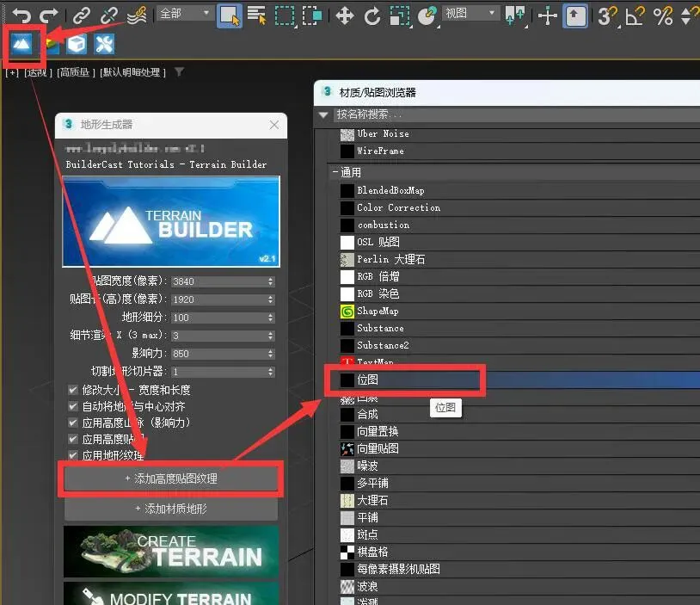Launch Terrain Builder mountain icon
The image size is (700, 605).
(x=21, y=44)
